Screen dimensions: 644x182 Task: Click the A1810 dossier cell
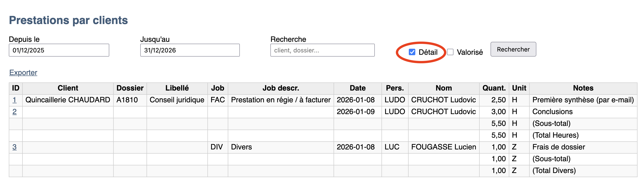click(127, 100)
